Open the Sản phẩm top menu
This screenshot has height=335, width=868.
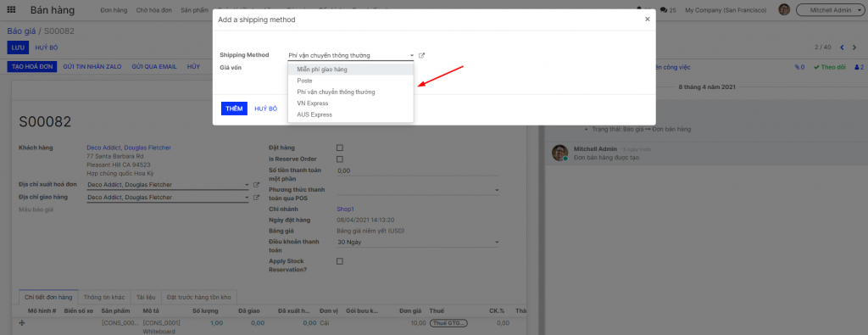point(194,10)
